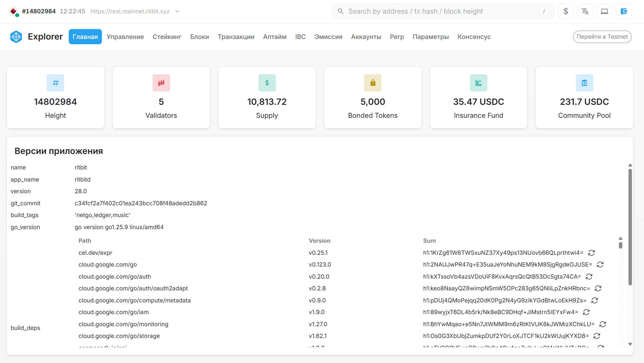Toggle the theme monitor icon
Screen dimensions: 644x363
604,11
